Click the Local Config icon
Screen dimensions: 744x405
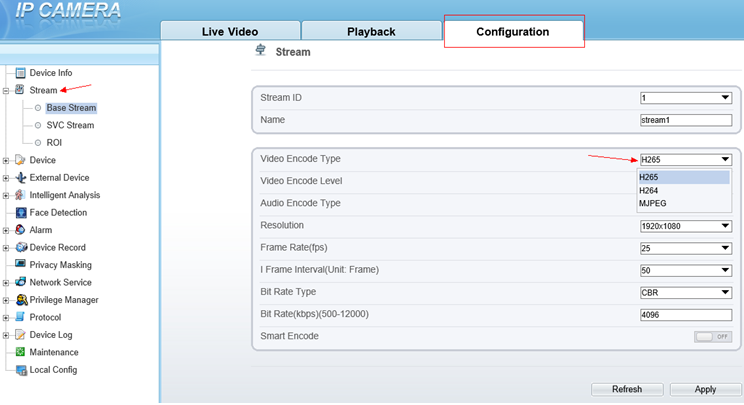click(20, 370)
